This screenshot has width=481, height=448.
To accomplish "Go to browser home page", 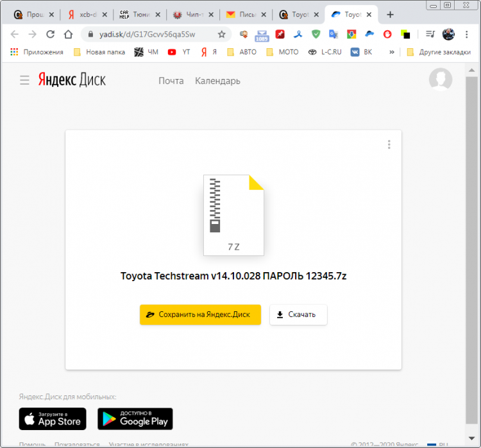I will point(69,34).
